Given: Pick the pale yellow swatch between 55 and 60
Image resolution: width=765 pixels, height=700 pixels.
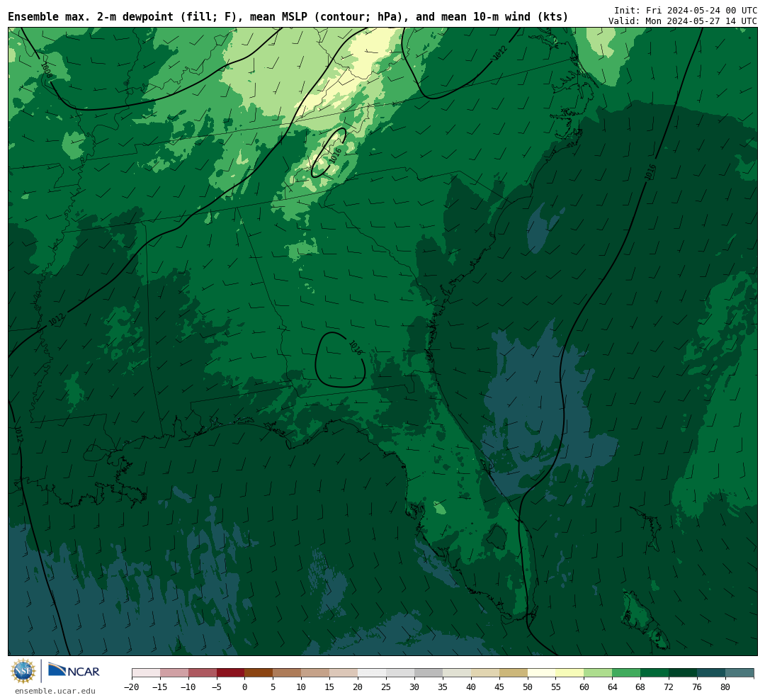Looking at the screenshot, I should pos(569,673).
